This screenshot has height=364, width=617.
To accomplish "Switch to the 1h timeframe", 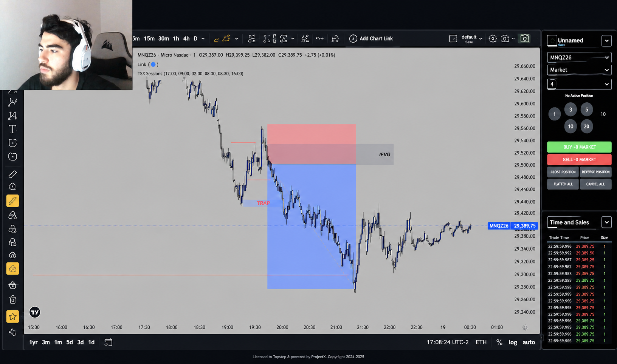I will pyautogui.click(x=176, y=39).
